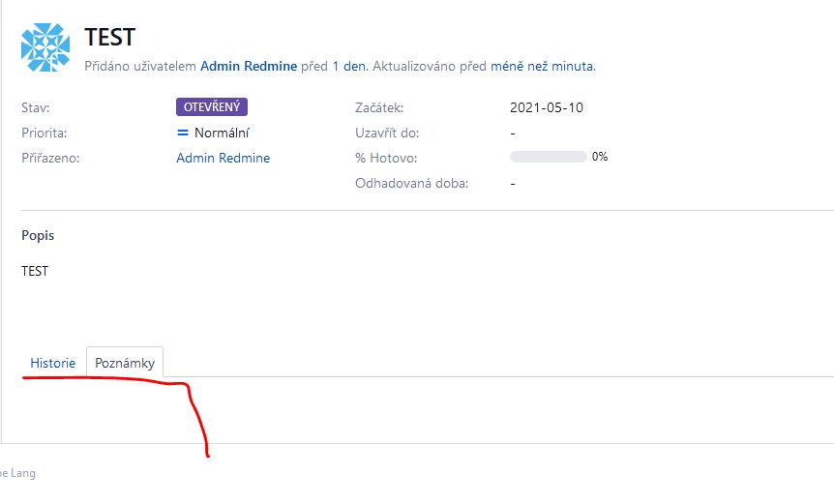Click the Stav field label
The image size is (834, 504).
coord(35,108)
